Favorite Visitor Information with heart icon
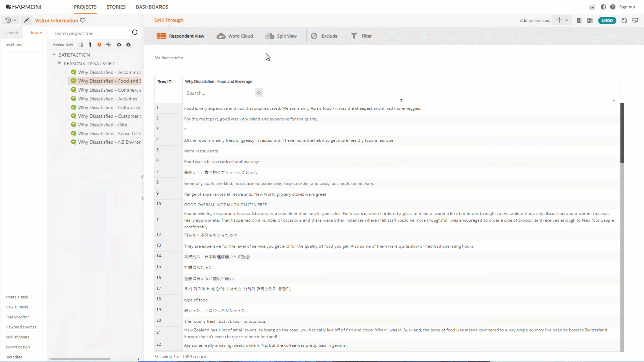The image size is (644, 362). 83,21
